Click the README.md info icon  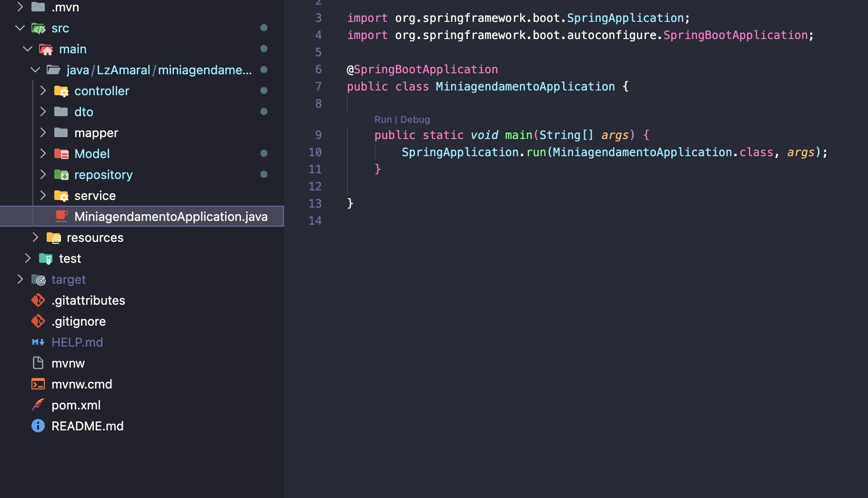pyautogui.click(x=38, y=426)
